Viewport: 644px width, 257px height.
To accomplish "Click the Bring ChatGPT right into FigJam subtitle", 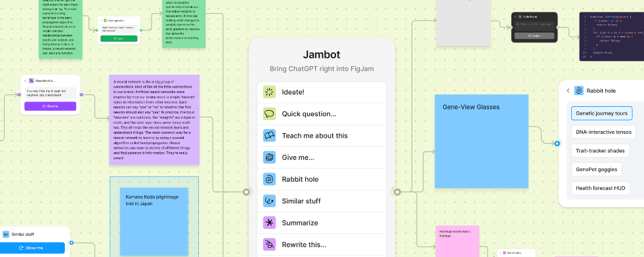I will (322, 69).
